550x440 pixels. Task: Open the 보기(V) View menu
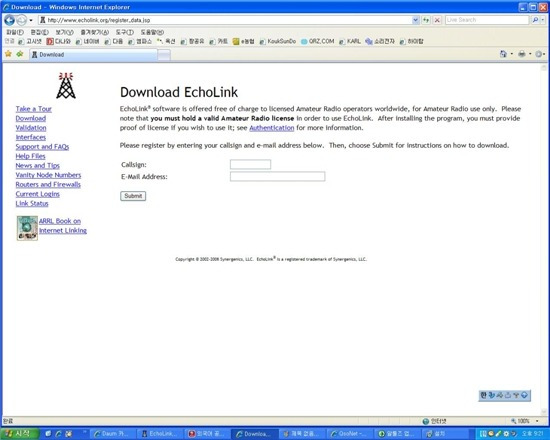pyautogui.click(x=64, y=32)
